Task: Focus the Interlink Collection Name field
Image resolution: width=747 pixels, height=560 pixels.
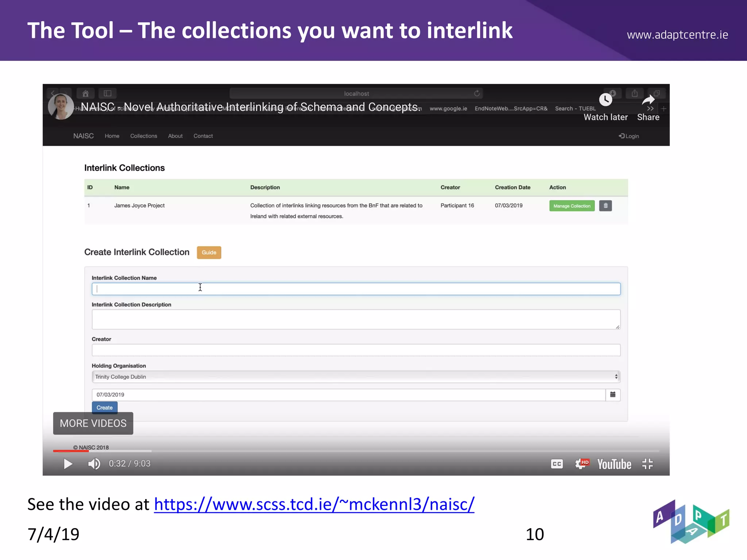Action: [x=356, y=289]
